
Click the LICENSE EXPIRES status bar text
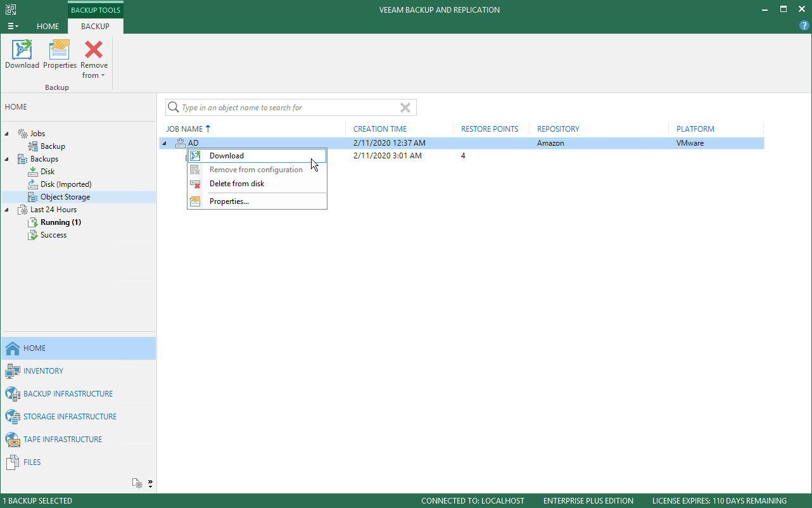[x=720, y=501]
